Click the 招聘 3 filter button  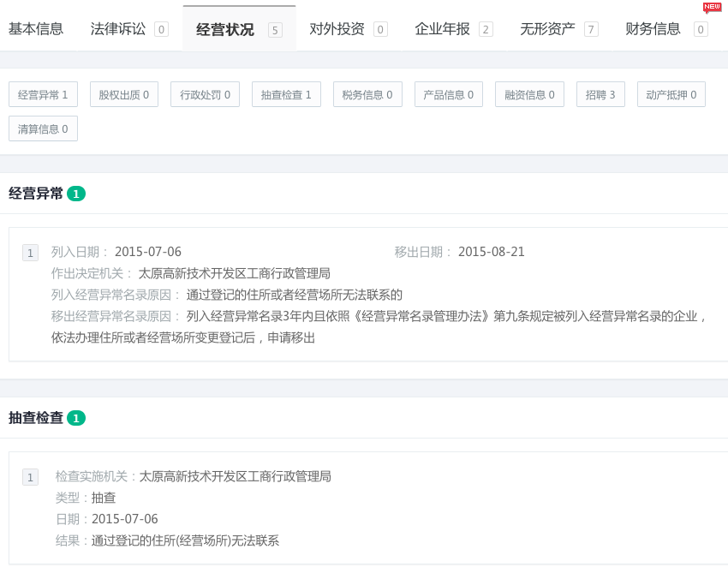point(600,95)
